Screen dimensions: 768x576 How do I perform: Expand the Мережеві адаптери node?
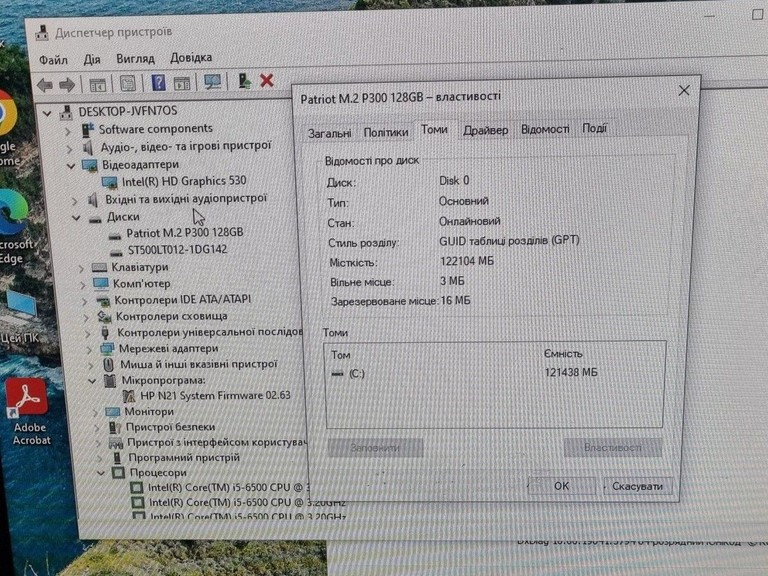[89, 350]
